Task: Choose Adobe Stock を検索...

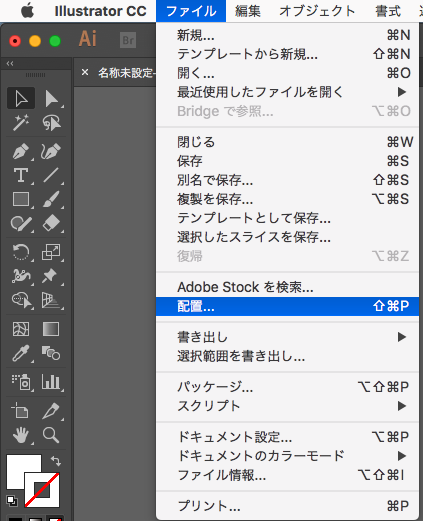Action: click(x=287, y=287)
